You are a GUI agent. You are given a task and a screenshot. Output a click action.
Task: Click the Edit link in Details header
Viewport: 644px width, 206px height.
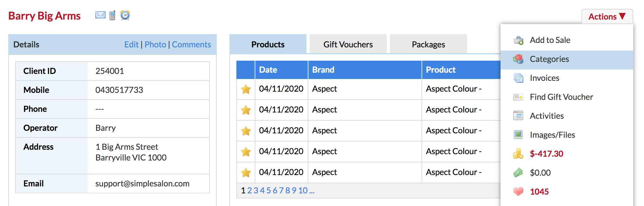point(131,45)
